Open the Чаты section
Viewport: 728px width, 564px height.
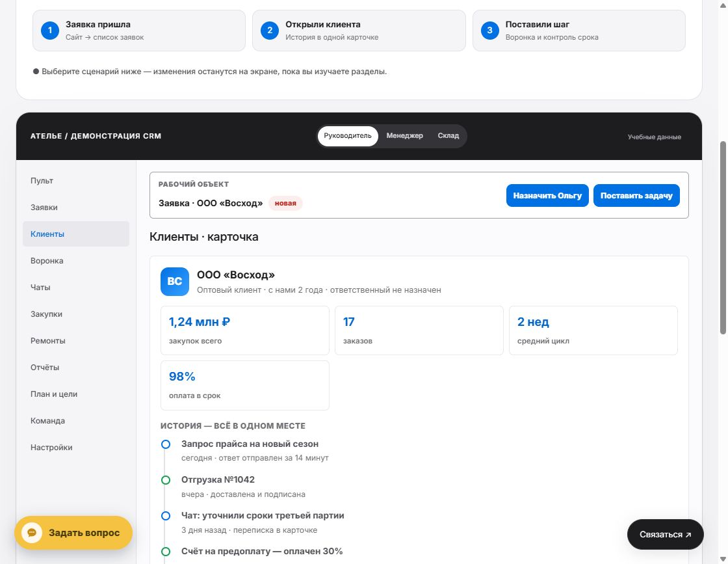click(76, 288)
